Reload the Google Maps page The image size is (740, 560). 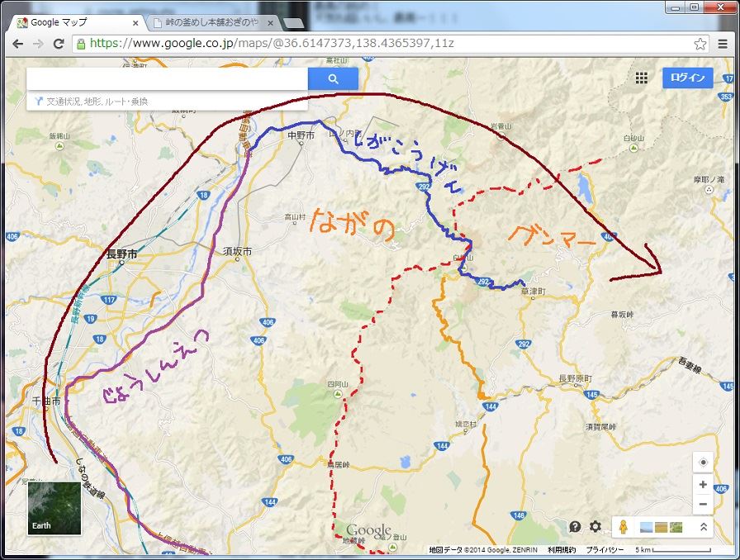click(x=59, y=44)
